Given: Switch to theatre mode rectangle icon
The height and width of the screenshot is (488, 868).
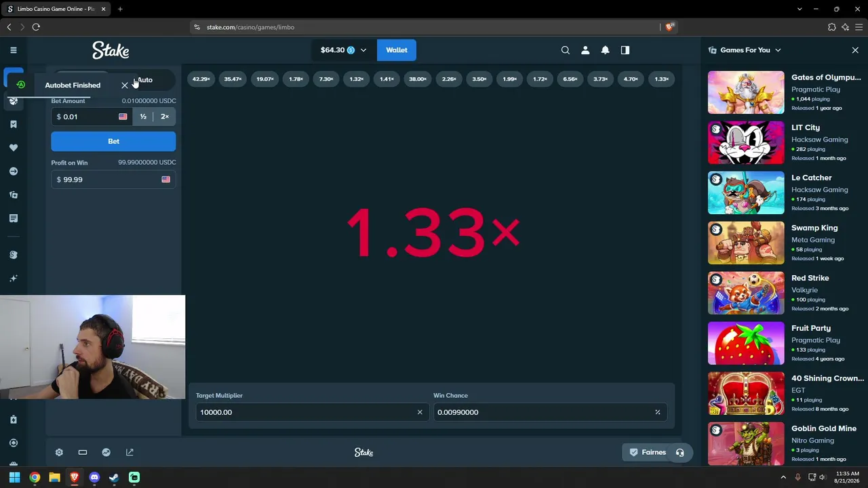Looking at the screenshot, I should click(83, 452).
